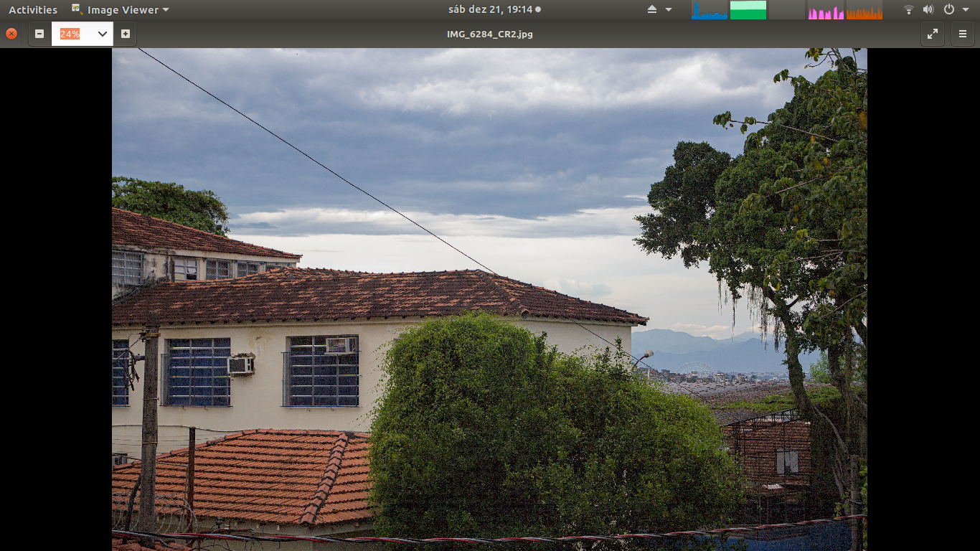Zoom out using the minus button
The image size is (980, 551).
pos(39,34)
